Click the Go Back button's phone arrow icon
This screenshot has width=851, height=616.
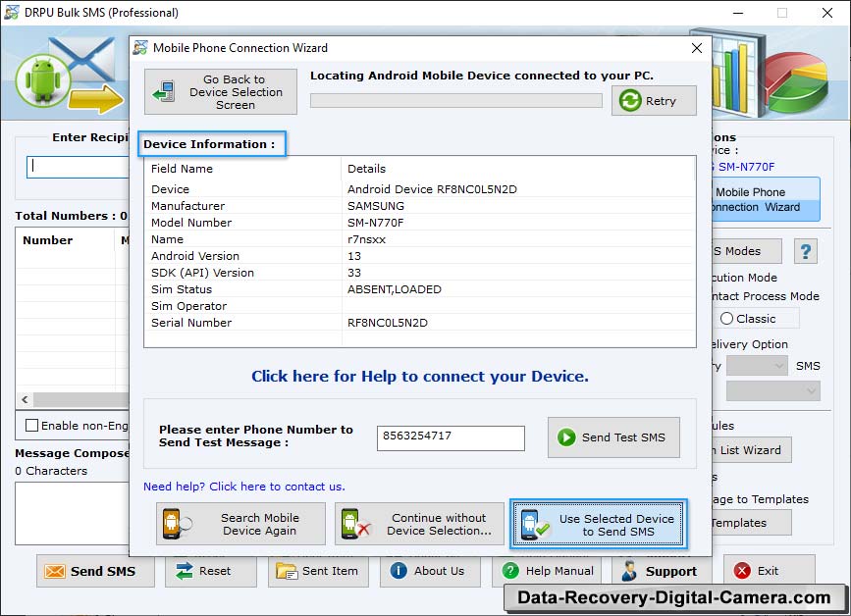click(x=163, y=91)
